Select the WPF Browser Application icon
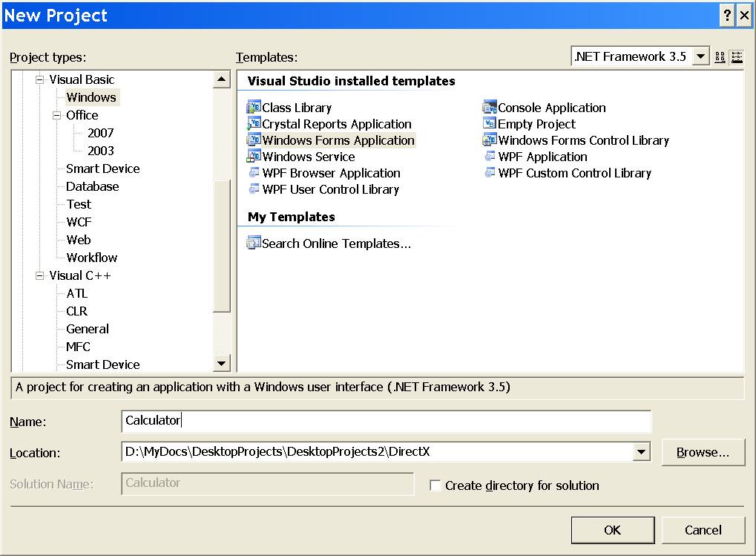The image size is (756, 556). pos(254,173)
